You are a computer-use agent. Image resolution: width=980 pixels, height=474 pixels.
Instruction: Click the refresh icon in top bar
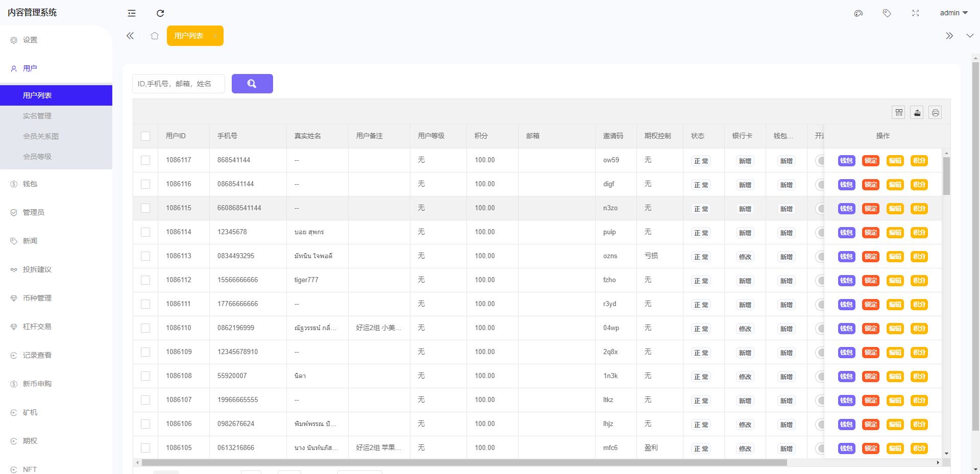click(160, 13)
